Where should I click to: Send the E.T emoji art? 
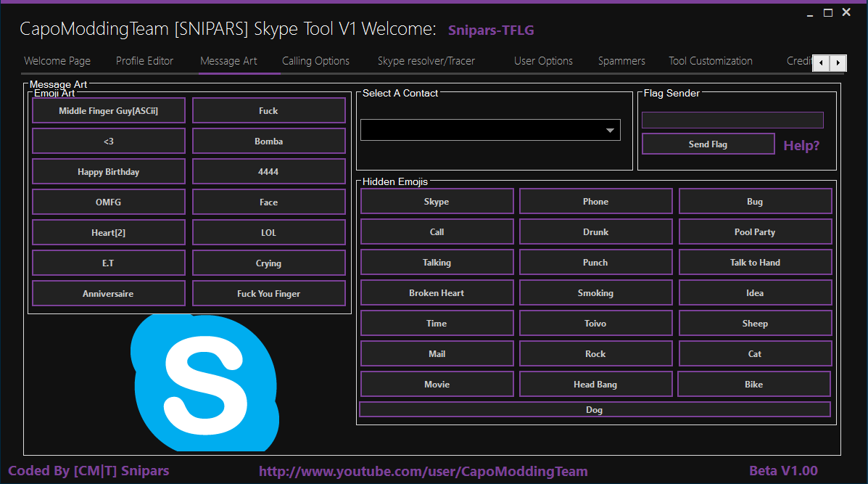(x=109, y=263)
